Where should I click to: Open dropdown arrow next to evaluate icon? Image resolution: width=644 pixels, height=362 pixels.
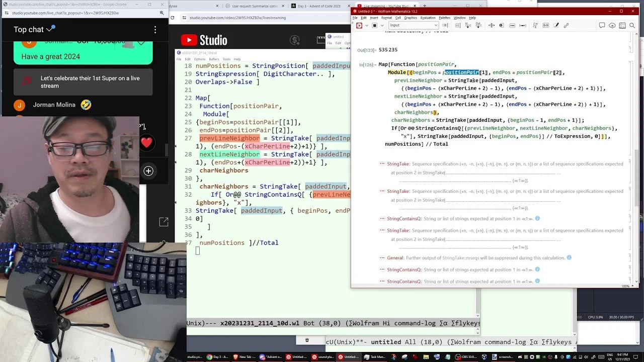(x=366, y=25)
